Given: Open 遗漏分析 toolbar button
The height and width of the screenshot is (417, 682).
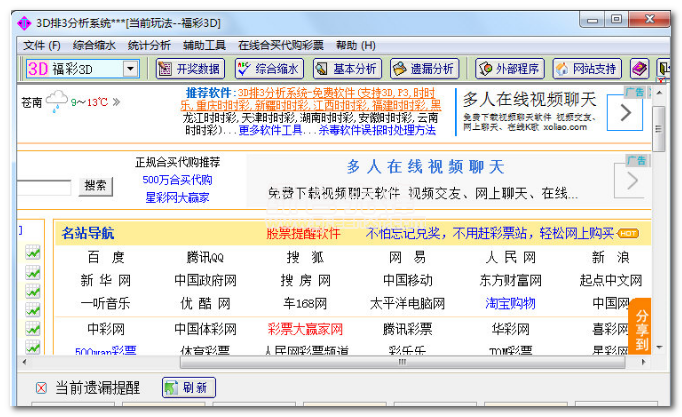Looking at the screenshot, I should [x=425, y=69].
